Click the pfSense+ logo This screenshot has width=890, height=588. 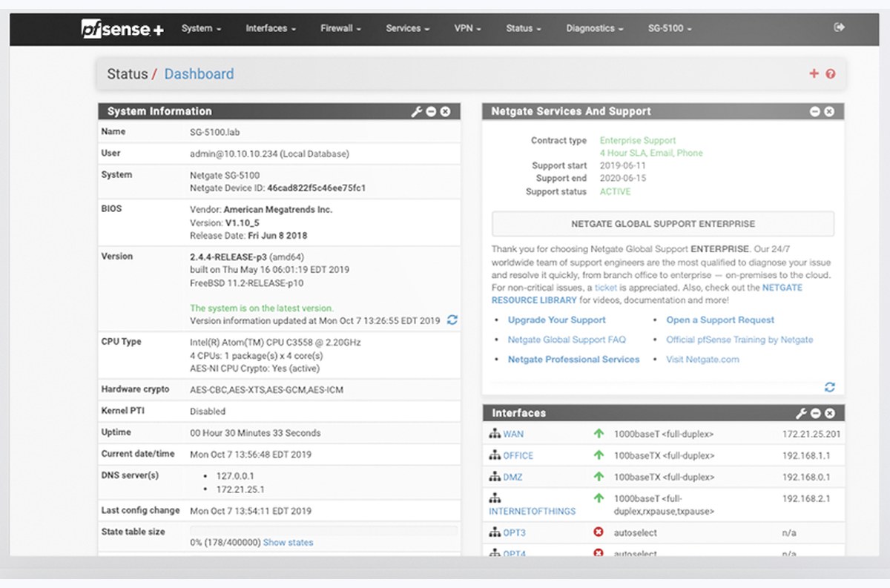(x=123, y=29)
